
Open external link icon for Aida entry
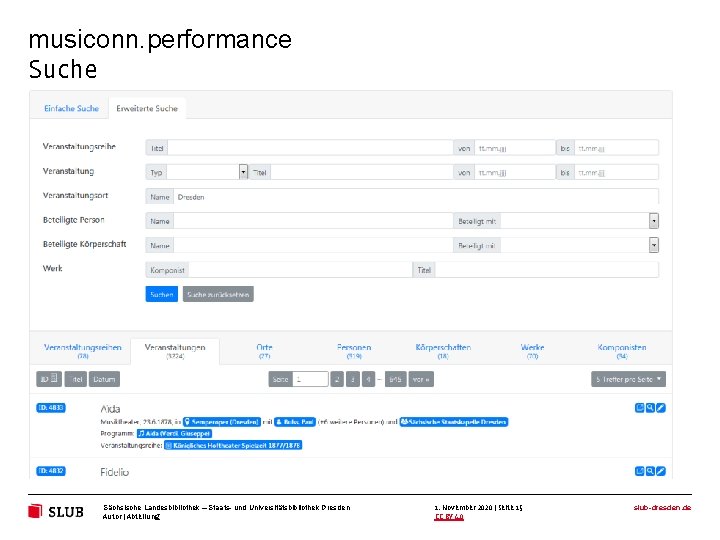point(639,408)
